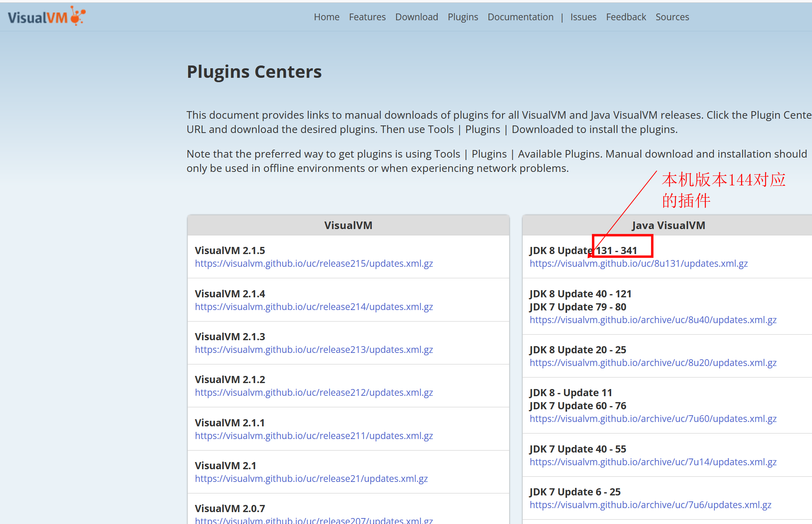Open the archive 8u40 updates.xml.gz link
The height and width of the screenshot is (524, 812).
653,320
